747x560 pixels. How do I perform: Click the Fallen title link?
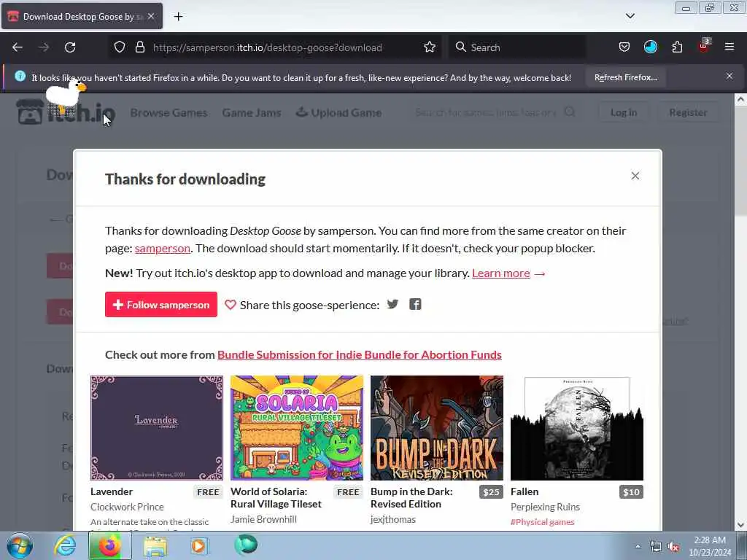(x=525, y=491)
